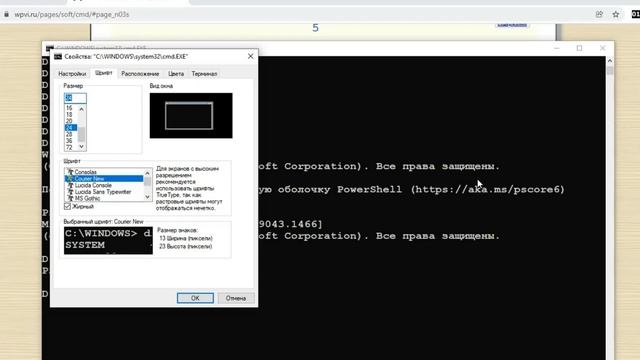Toggle the Жирный bold checkbox
Screen dimensions: 640x360
(68, 207)
